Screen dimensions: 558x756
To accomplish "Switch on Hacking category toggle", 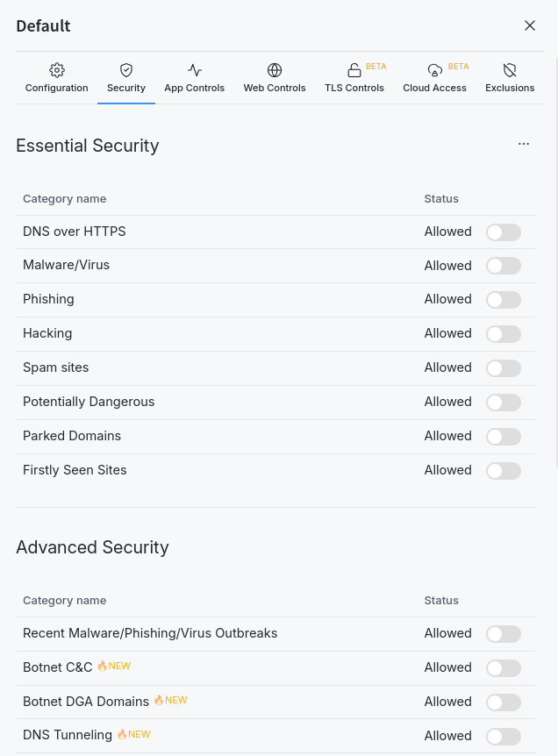I will (x=504, y=334).
